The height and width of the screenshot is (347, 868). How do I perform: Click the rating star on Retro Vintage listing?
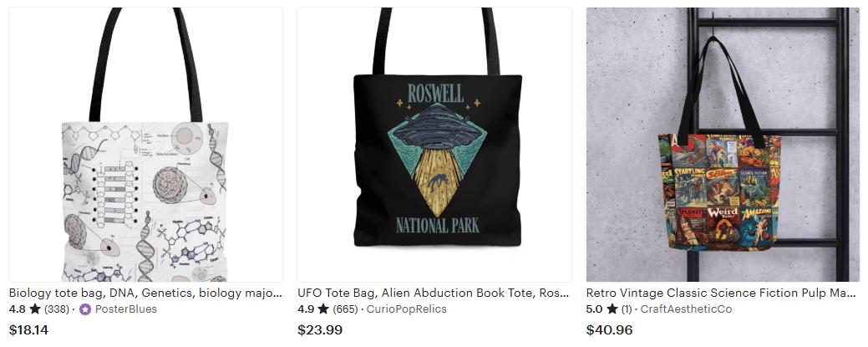coord(612,309)
